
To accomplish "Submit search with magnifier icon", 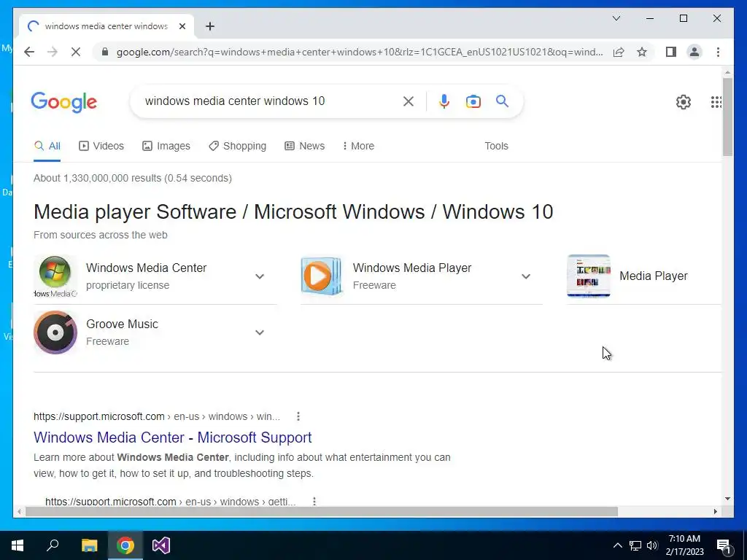I will point(502,101).
